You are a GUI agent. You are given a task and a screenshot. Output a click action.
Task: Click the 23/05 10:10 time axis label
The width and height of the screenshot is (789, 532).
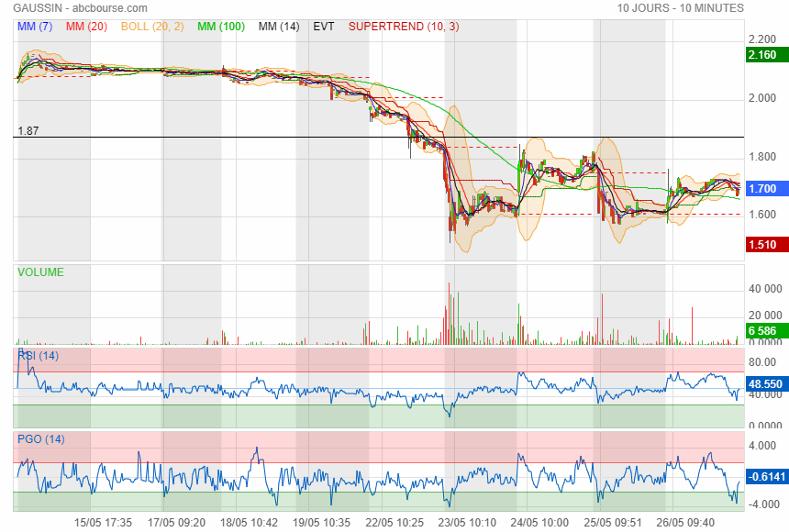click(x=467, y=523)
